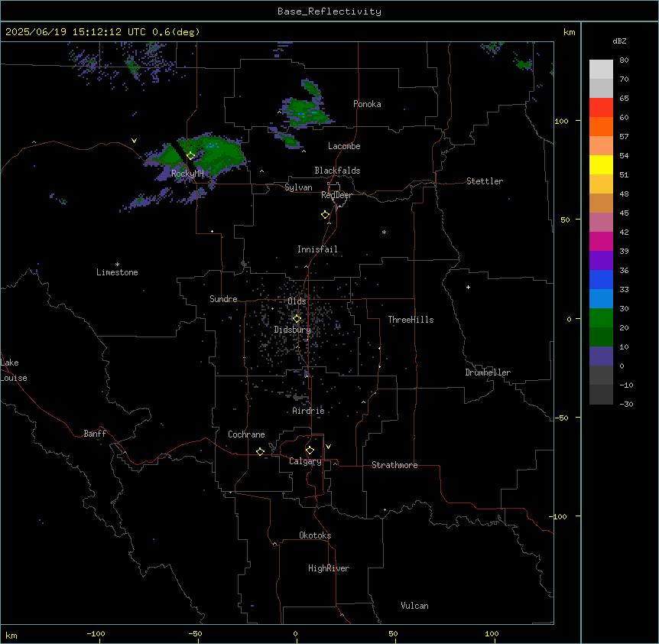The height and width of the screenshot is (644, 659).
Task: Click the Airdrie city label
Action: pyautogui.click(x=308, y=411)
